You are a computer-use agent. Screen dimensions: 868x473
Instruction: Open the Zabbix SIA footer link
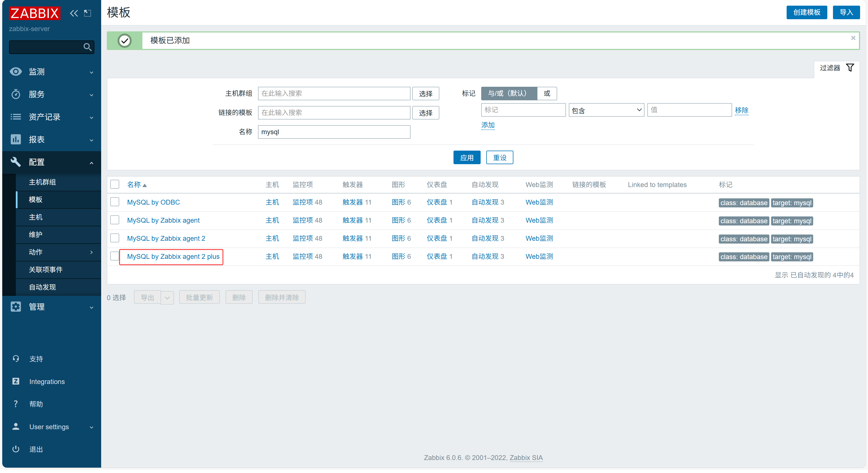pyautogui.click(x=526, y=457)
